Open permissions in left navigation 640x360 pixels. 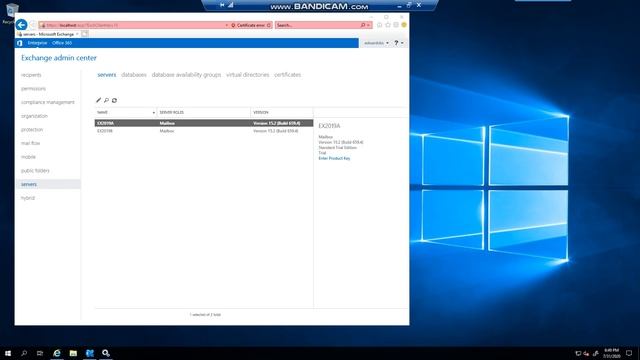tap(33, 89)
